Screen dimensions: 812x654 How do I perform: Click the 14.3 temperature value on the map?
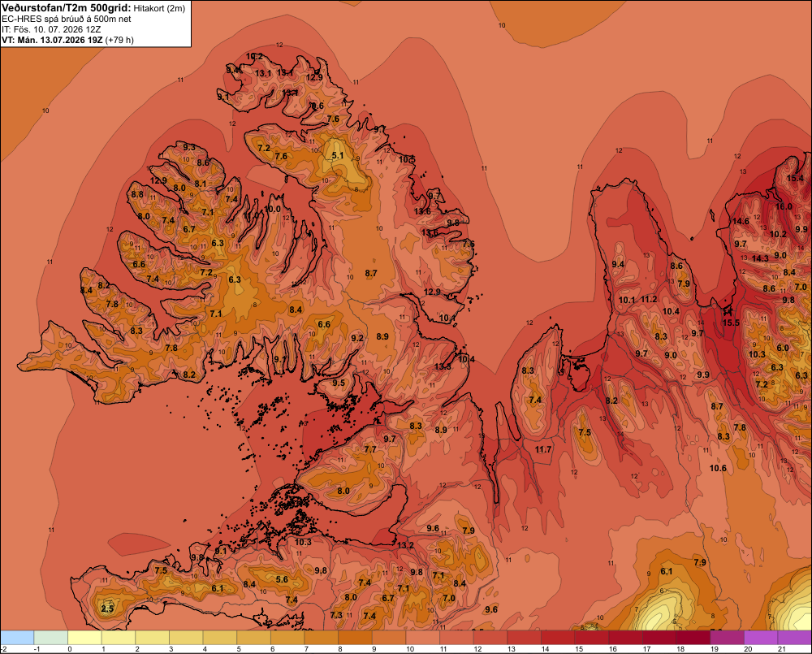tap(760, 258)
